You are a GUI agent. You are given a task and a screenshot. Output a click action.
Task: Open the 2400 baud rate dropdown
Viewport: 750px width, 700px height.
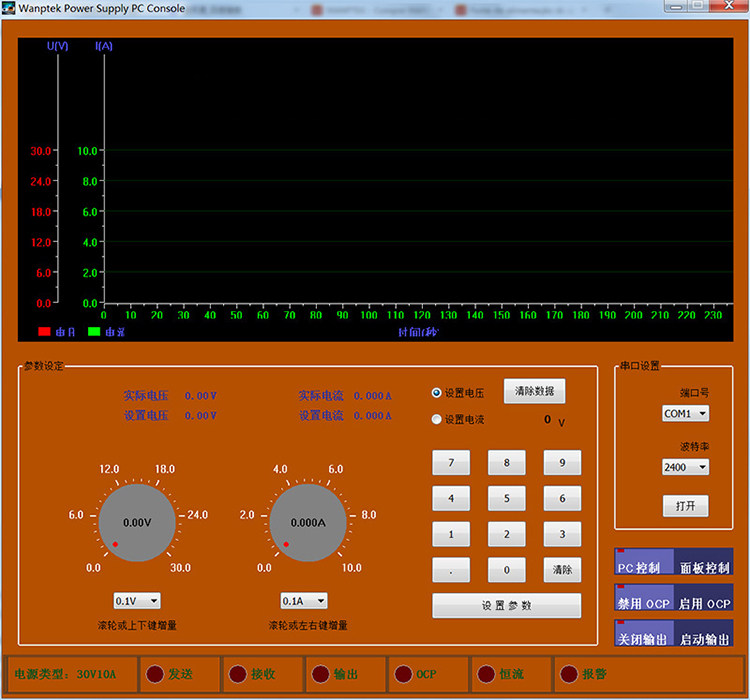coord(685,467)
